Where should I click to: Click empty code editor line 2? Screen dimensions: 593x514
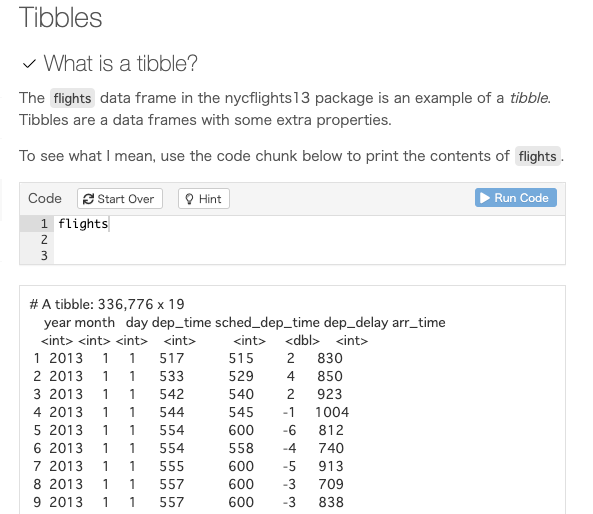coord(309,240)
